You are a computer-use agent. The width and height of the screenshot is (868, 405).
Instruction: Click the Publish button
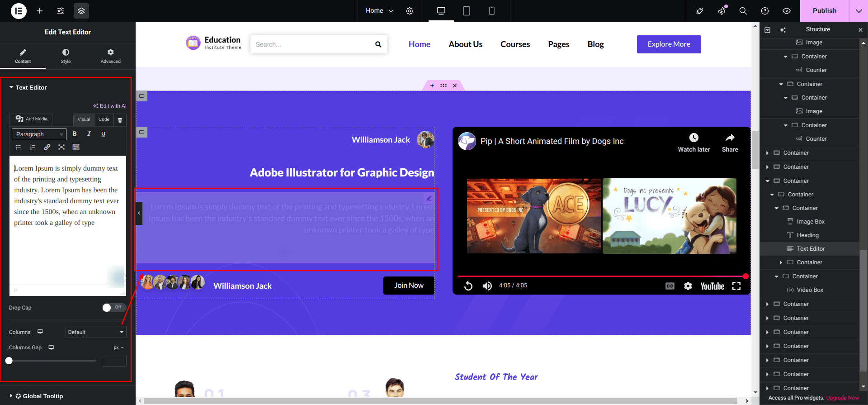click(x=825, y=11)
